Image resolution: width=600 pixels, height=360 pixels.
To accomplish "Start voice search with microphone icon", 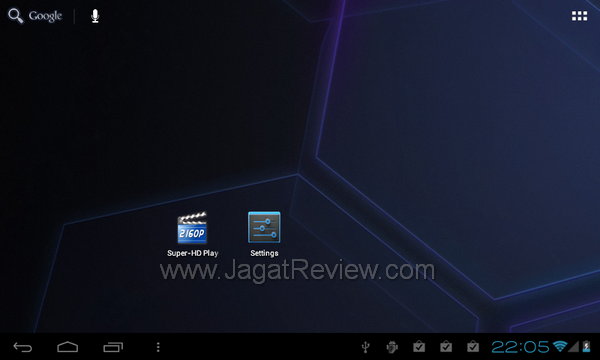I will click(95, 16).
